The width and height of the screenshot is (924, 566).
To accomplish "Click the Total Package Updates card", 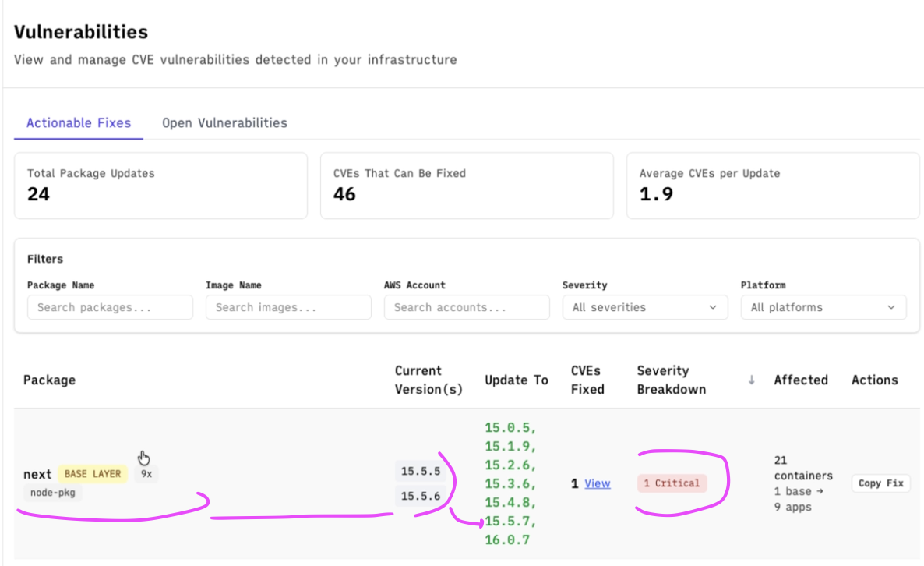I will point(160,186).
